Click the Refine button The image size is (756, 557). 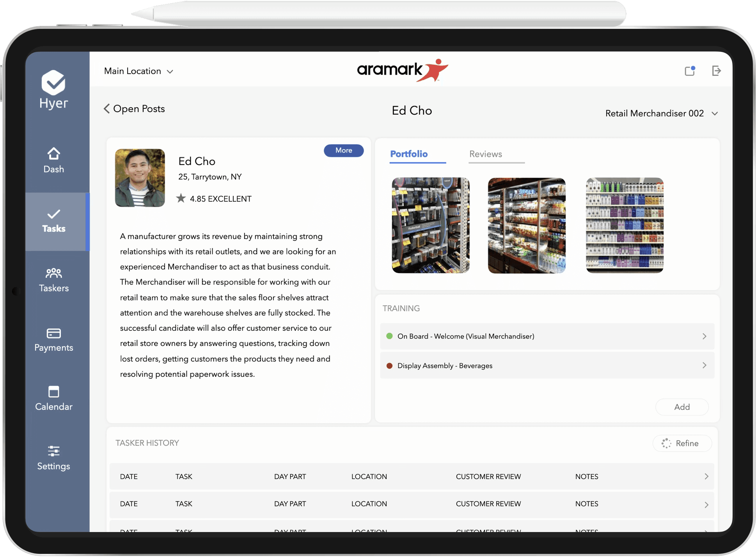[682, 443]
